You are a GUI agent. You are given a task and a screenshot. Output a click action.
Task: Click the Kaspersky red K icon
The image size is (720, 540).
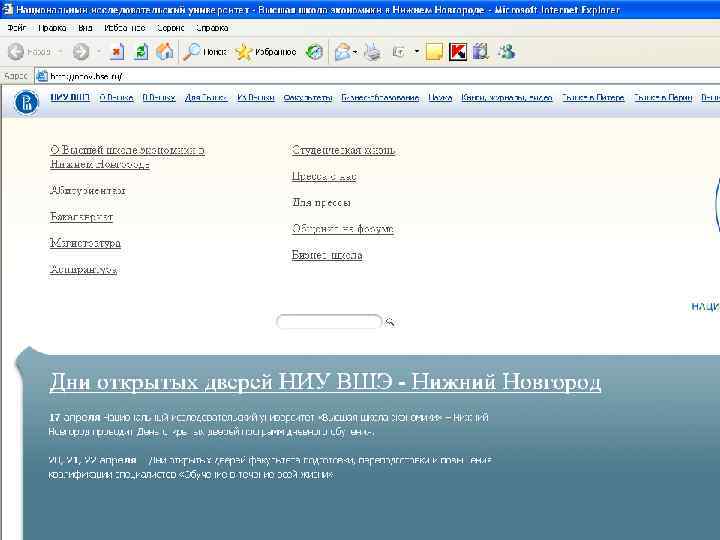point(458,51)
